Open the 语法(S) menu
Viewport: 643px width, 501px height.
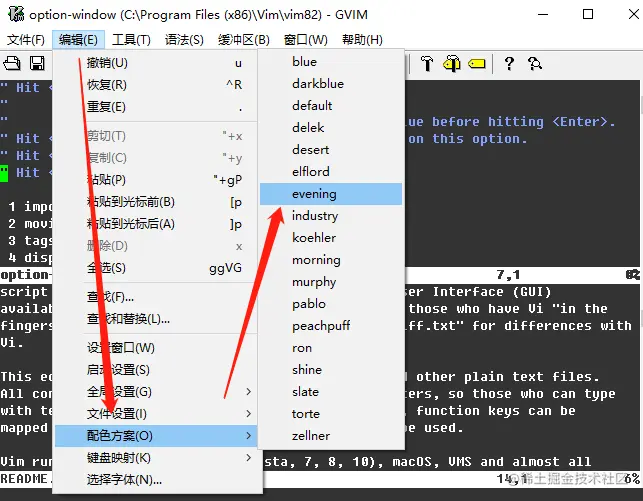[x=184, y=40]
